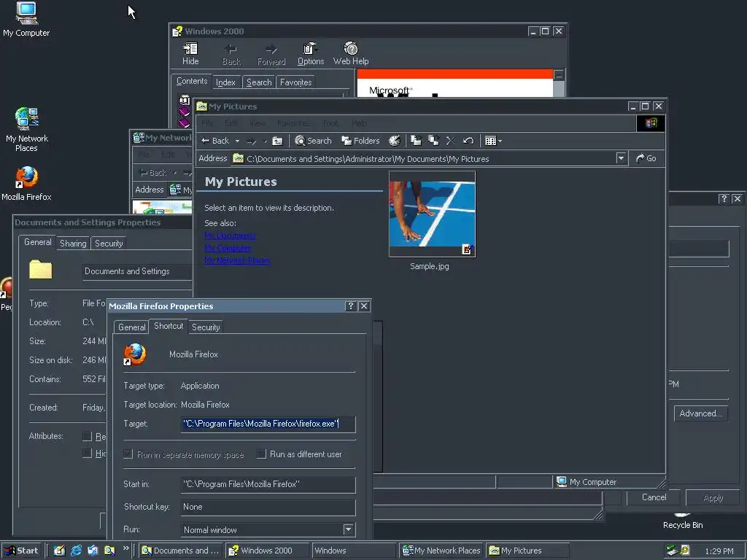The height and width of the screenshot is (560, 747).
Task: Click My Pictures taskbar button
Action: 528,551
